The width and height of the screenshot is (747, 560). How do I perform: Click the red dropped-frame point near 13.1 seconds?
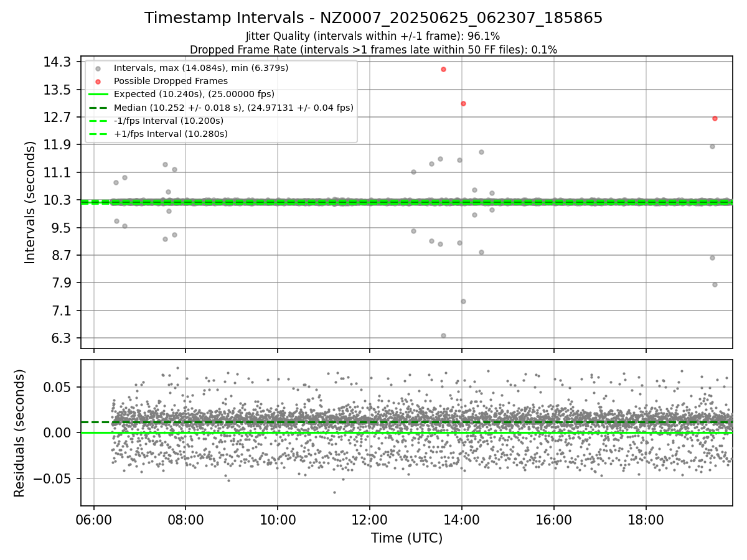463,103
